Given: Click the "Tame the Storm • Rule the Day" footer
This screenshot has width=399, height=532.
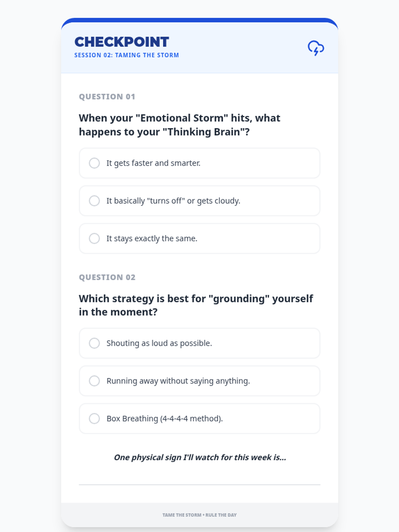Looking at the screenshot, I should (x=199, y=515).
